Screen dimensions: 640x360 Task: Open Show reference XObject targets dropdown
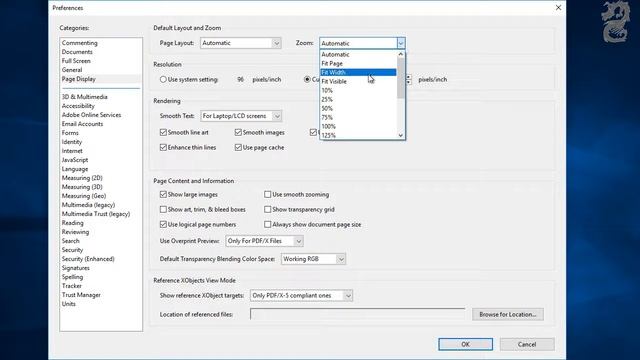pyautogui.click(x=301, y=295)
